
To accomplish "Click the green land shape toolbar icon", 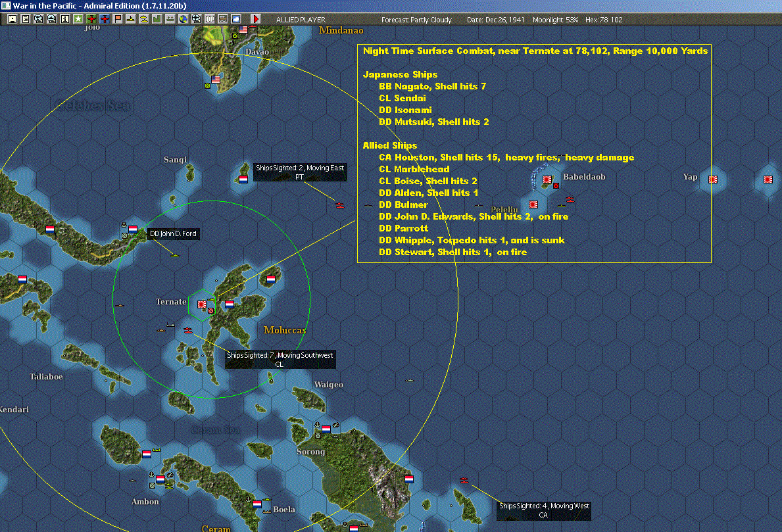I will (x=157, y=19).
